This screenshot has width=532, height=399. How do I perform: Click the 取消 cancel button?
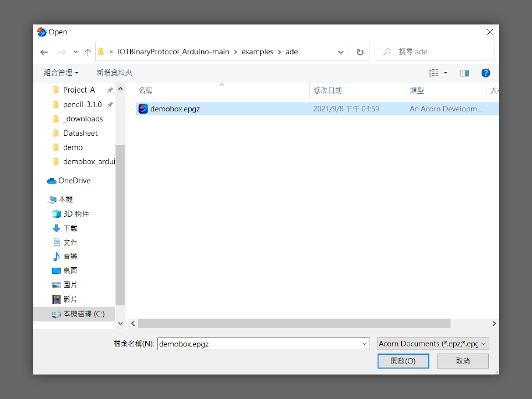(x=463, y=361)
